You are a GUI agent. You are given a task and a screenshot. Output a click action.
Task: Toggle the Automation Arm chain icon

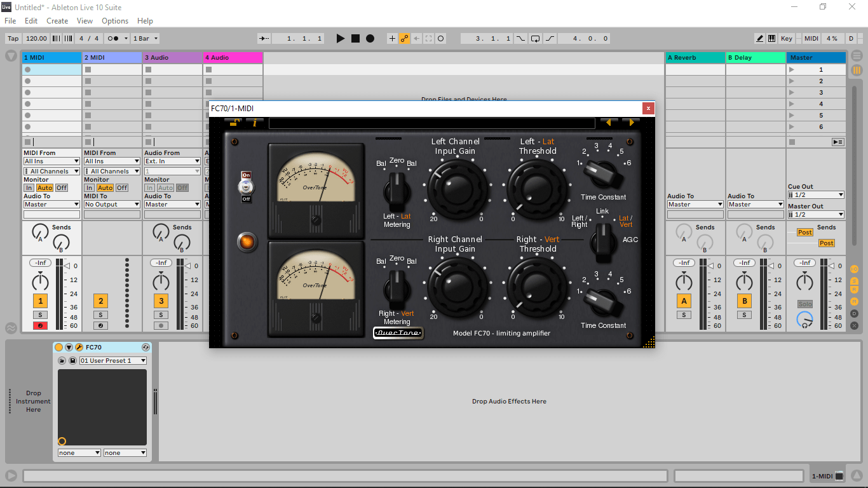pyautogui.click(x=404, y=39)
